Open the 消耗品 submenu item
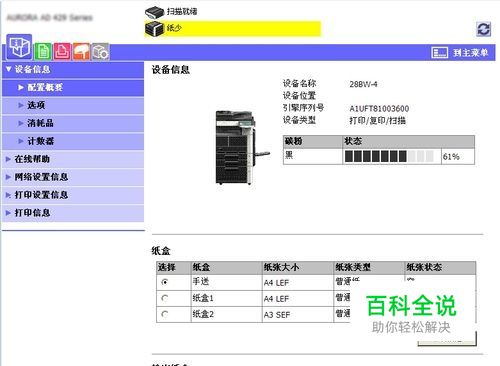This screenshot has height=366, width=500. pos(73,123)
